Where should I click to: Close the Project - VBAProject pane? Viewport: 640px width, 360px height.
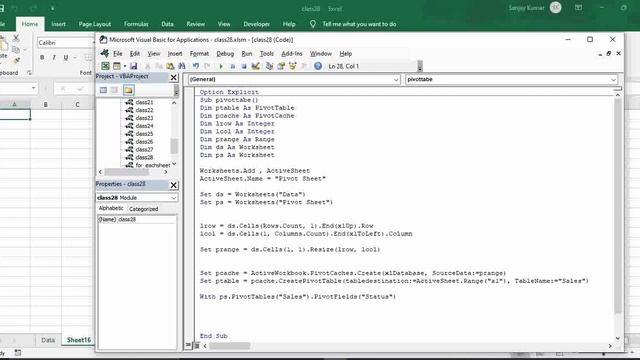[173, 77]
